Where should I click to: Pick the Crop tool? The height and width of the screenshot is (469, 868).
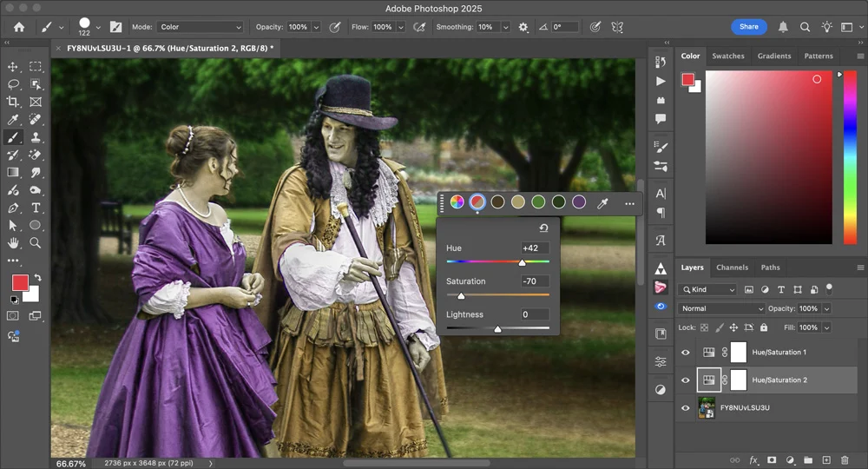click(13, 102)
